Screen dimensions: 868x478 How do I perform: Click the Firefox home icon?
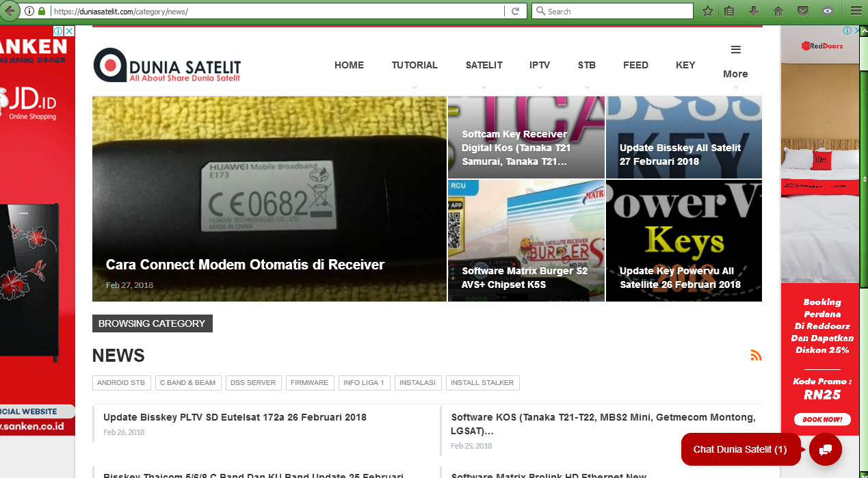778,11
